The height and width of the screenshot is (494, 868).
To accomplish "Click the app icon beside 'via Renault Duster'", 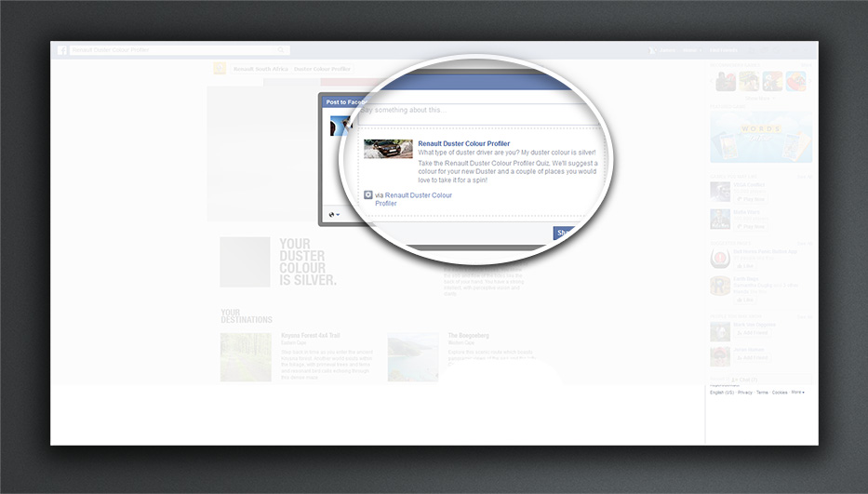I will tap(368, 195).
